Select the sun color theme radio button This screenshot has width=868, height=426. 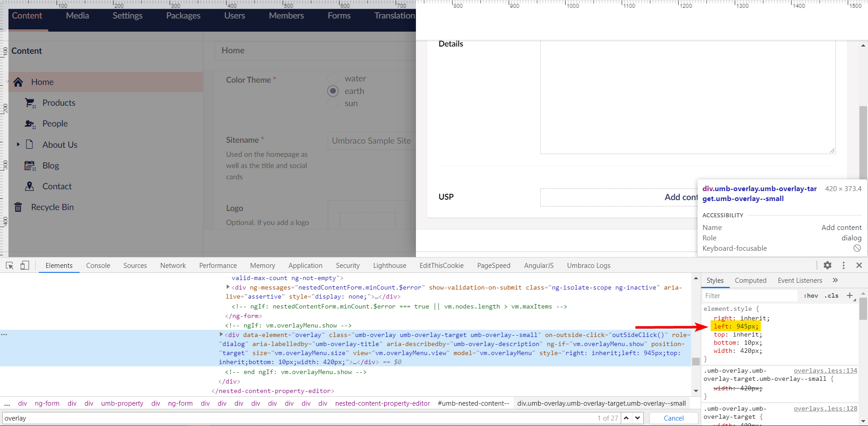click(x=333, y=103)
